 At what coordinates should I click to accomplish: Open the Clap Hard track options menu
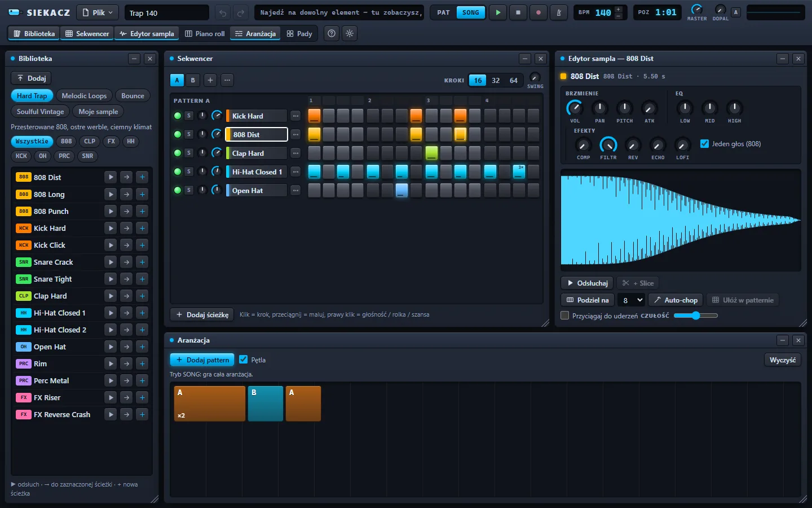(295, 153)
